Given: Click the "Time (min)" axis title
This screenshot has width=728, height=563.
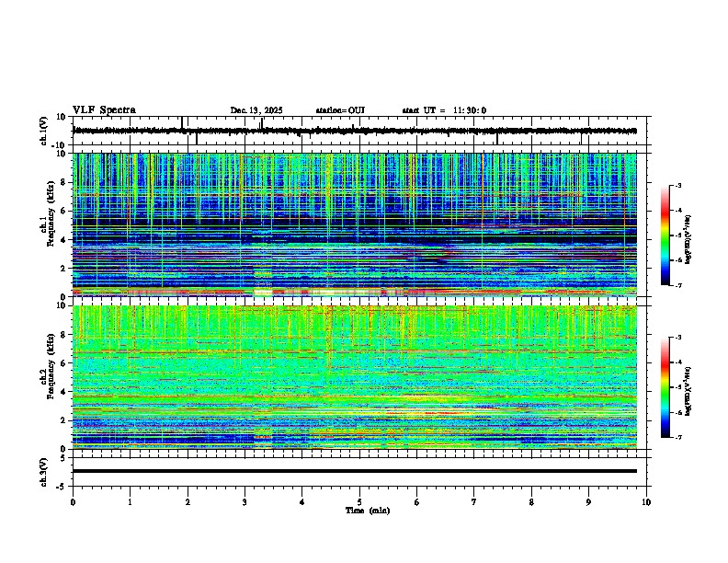Looking at the screenshot, I should [368, 511].
